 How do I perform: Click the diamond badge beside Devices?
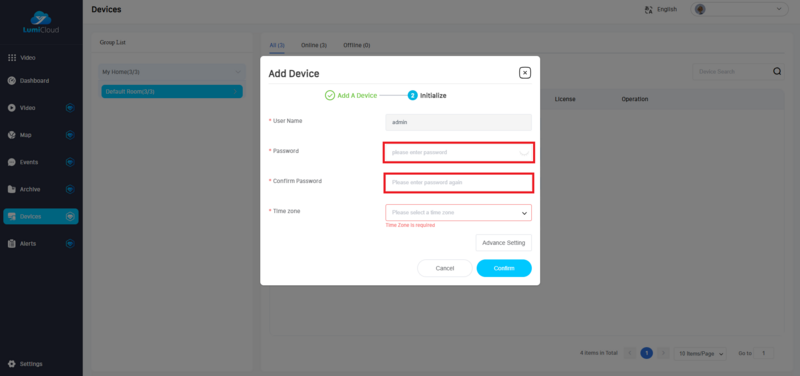point(70,216)
